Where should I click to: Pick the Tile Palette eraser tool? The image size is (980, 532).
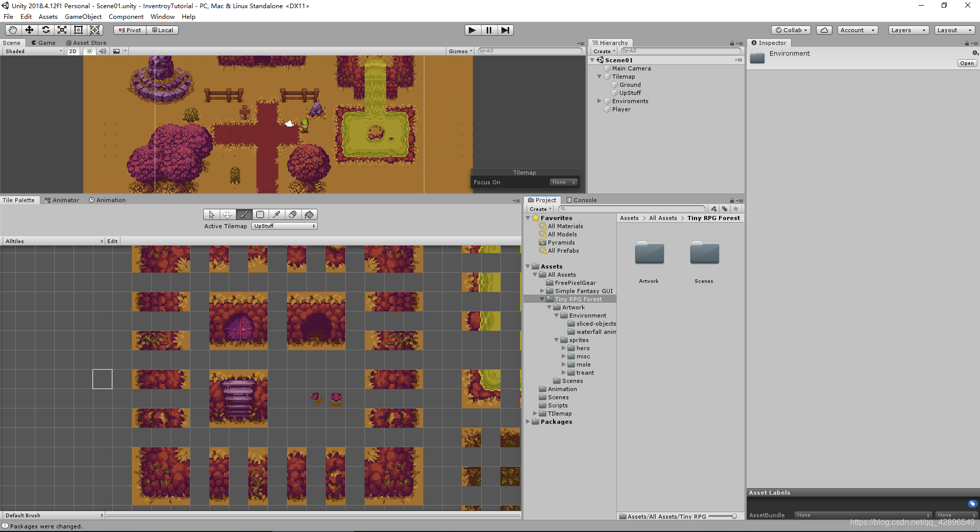[x=293, y=214]
